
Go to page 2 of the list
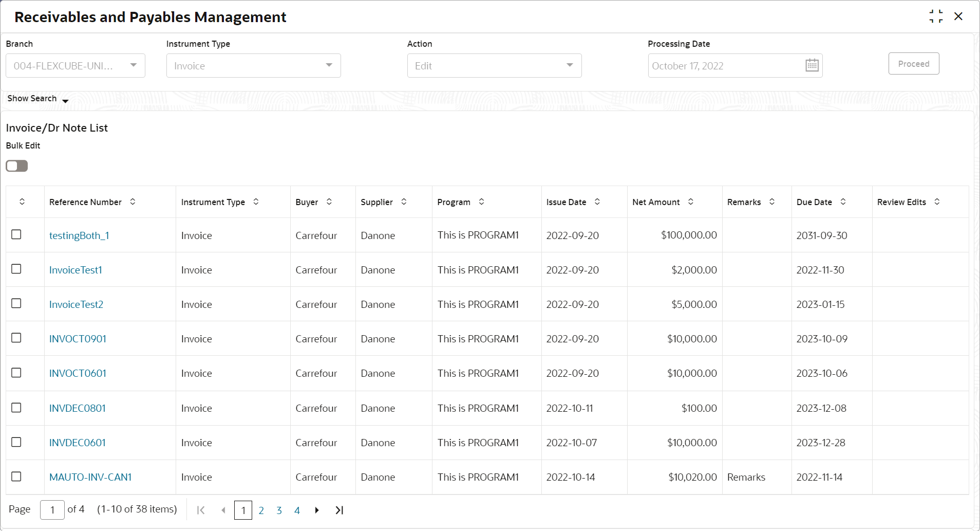click(x=261, y=510)
